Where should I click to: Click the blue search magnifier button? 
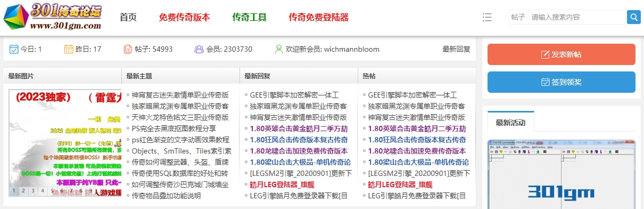[633, 17]
